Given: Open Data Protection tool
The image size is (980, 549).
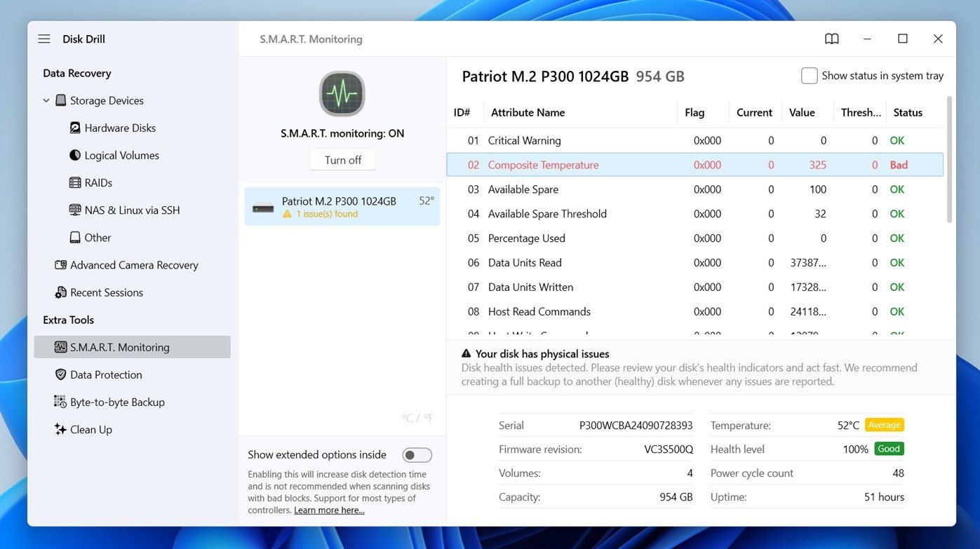Looking at the screenshot, I should (106, 374).
